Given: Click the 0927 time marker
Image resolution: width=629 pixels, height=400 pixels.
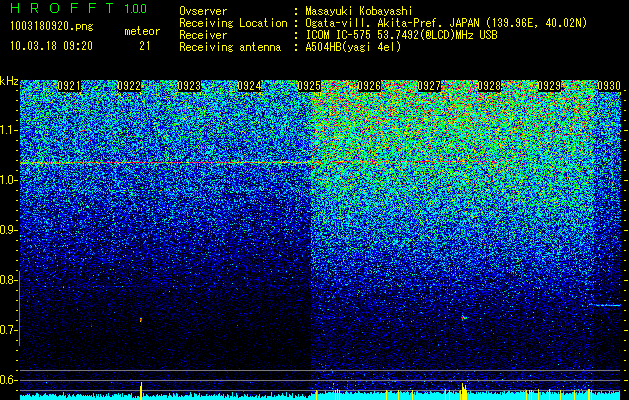Looking at the screenshot, I should click(429, 86).
